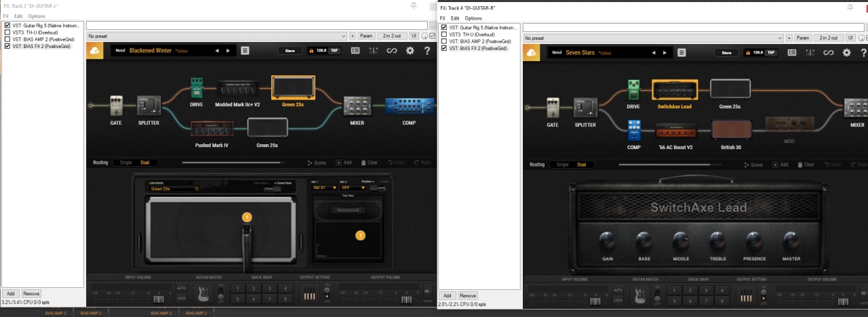Open Edit menu in Track 4 window

coord(455,18)
